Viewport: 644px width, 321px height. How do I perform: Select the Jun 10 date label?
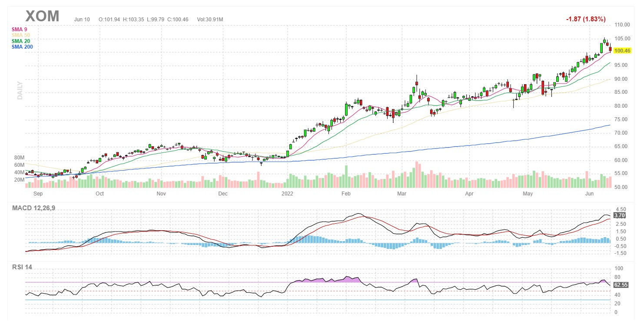point(82,20)
